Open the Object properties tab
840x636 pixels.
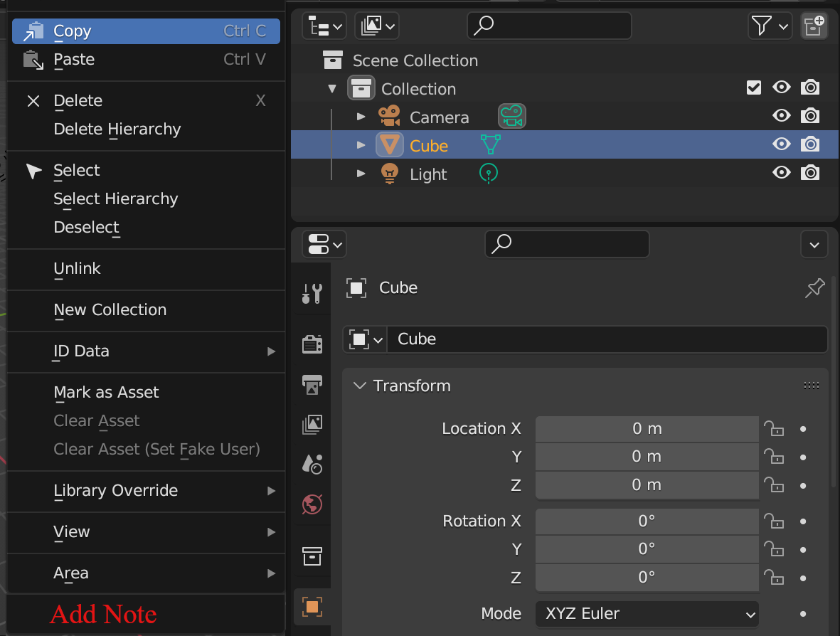point(312,607)
